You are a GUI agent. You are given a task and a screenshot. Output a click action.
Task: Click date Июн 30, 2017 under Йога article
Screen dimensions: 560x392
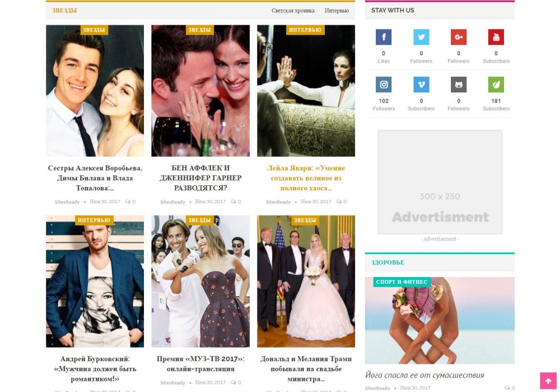[x=415, y=388]
